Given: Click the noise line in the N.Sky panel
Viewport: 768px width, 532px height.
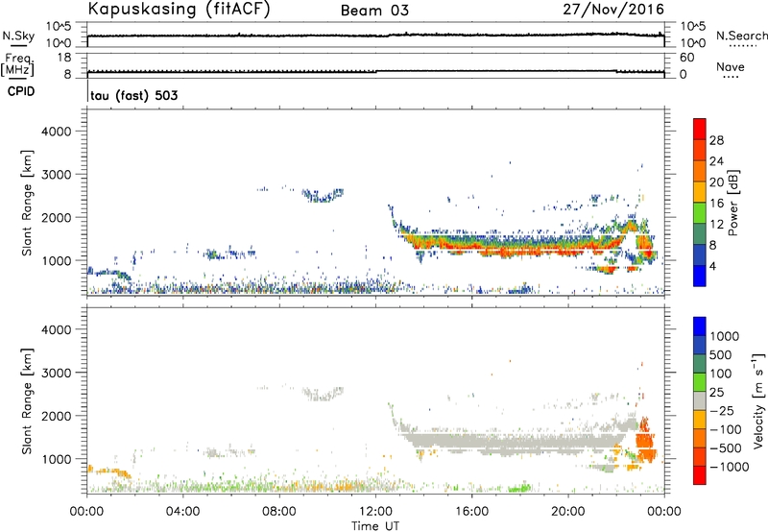Looking at the screenshot, I should pos(375,36).
